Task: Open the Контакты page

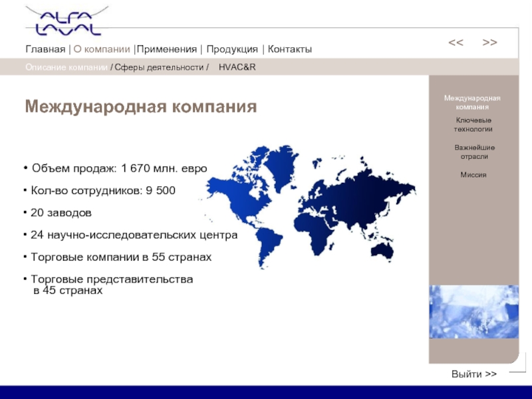Action: pos(289,50)
